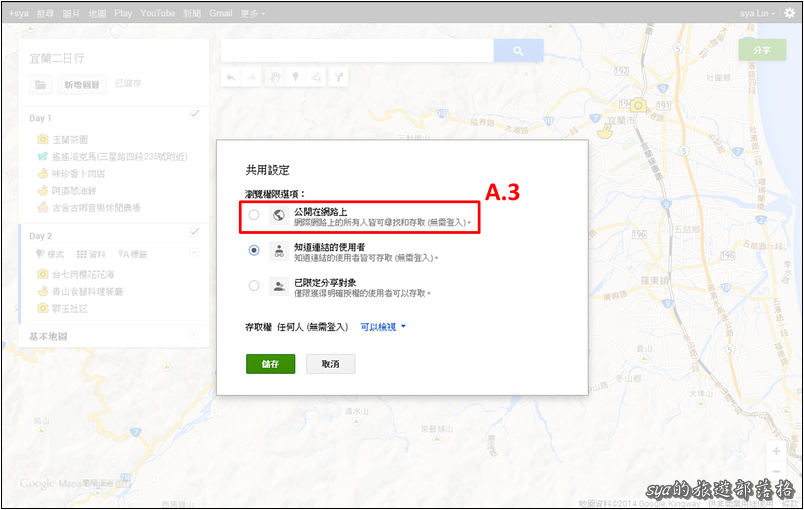Click the 新增圖層 add layer button
Screen dimensions: 804x510
tap(82, 85)
